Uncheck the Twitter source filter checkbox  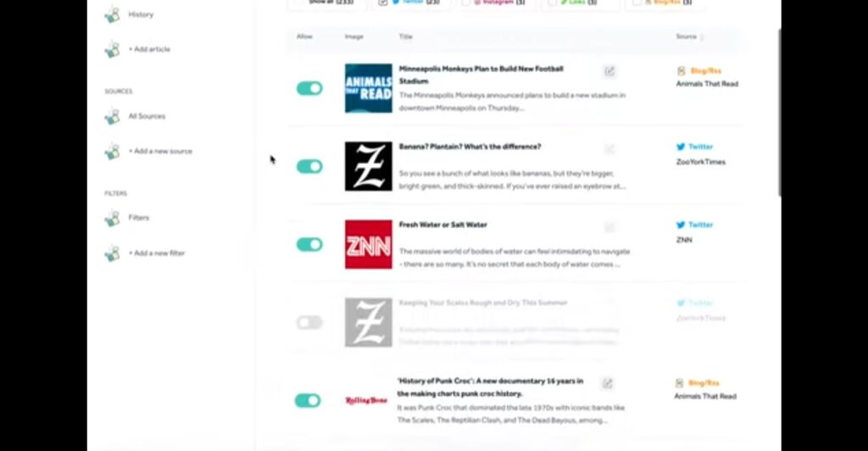[382, 3]
